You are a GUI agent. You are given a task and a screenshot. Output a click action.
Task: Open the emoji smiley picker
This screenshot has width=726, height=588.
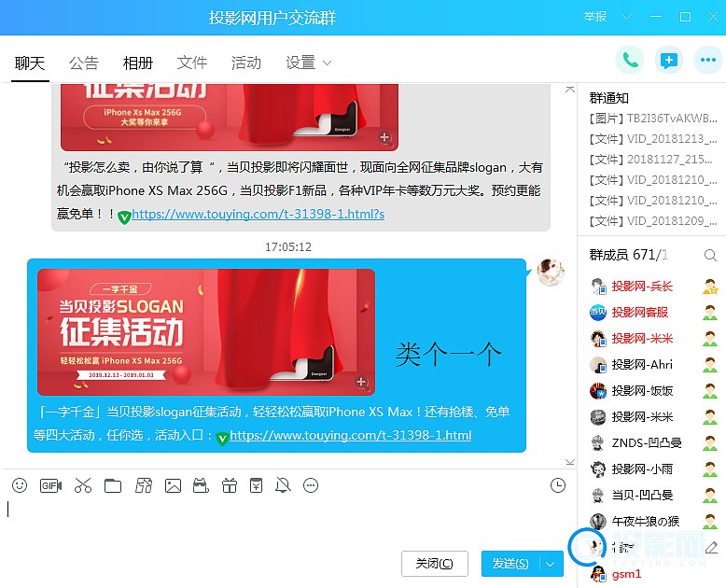coord(20,485)
